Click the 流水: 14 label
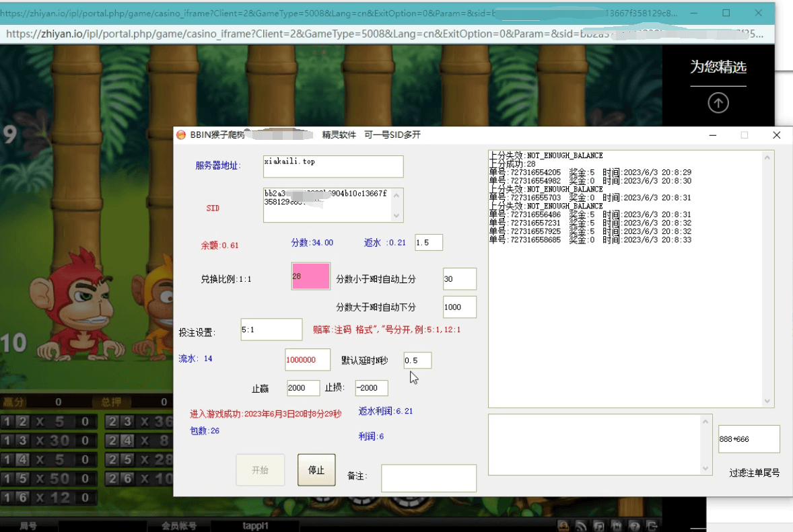The height and width of the screenshot is (532, 793). tap(195, 358)
